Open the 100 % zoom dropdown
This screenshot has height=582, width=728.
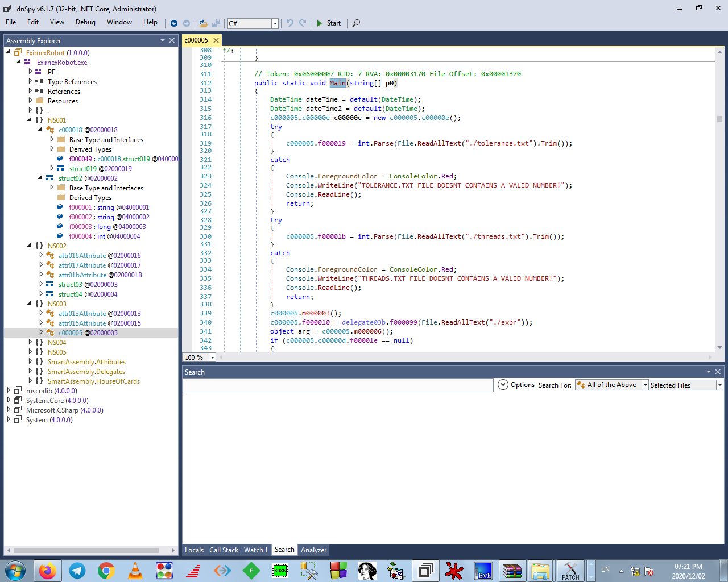[212, 357]
